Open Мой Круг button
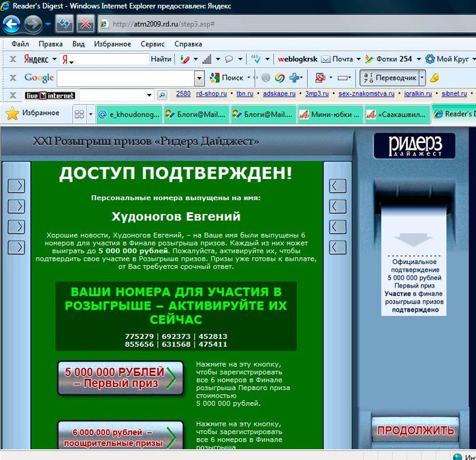This screenshot has width=476, height=460. [x=447, y=59]
